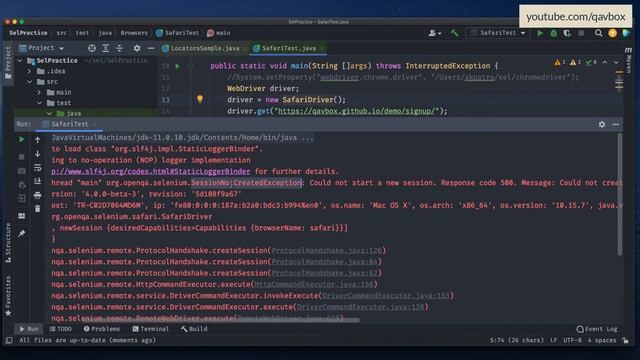
Task: Hide the Project panel minus icon
Action: point(151,48)
